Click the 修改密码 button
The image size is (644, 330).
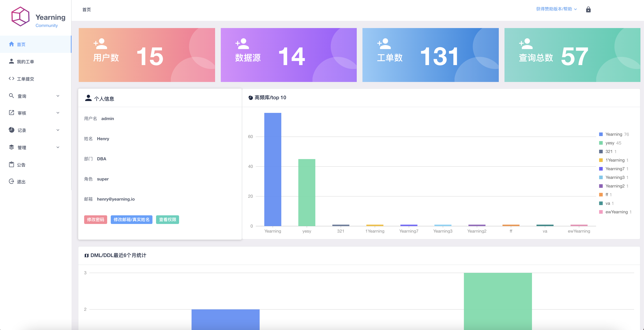click(95, 219)
